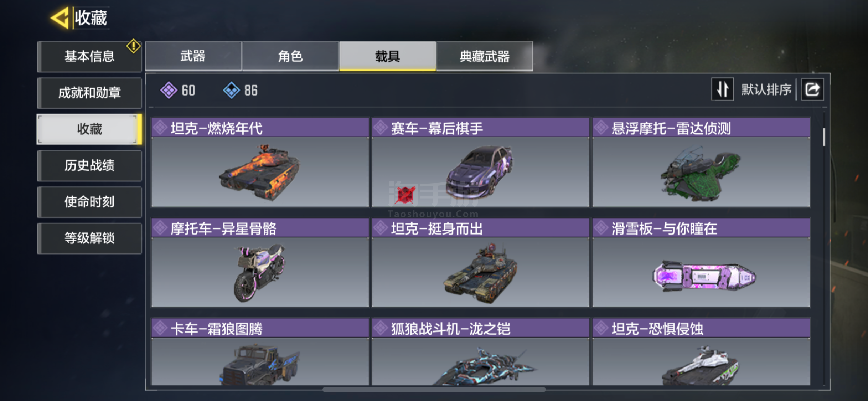Image resolution: width=868 pixels, height=401 pixels.
Task: Switch to the 武器 tab
Action: (x=193, y=56)
